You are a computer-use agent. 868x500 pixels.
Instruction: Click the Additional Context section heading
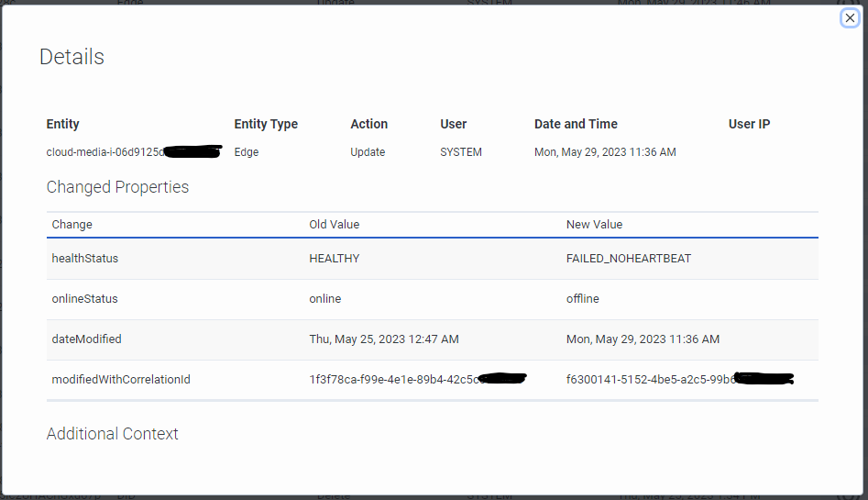click(x=113, y=434)
